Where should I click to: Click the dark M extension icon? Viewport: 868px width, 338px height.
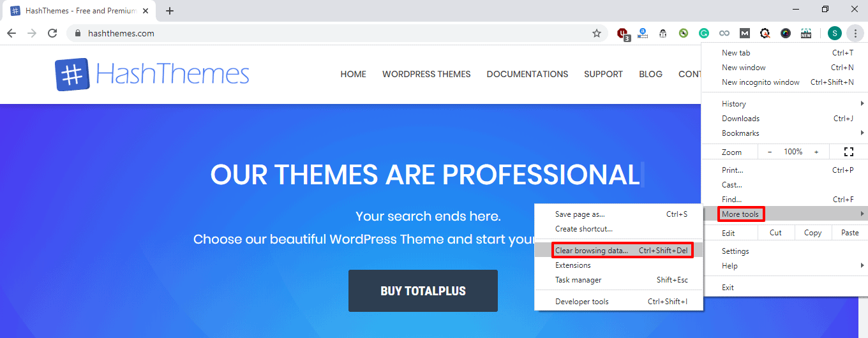point(745,33)
